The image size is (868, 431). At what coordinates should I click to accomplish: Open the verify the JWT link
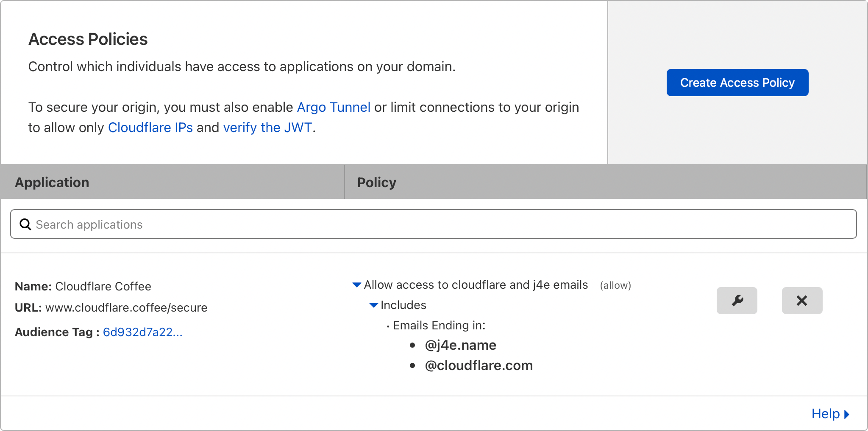point(267,127)
